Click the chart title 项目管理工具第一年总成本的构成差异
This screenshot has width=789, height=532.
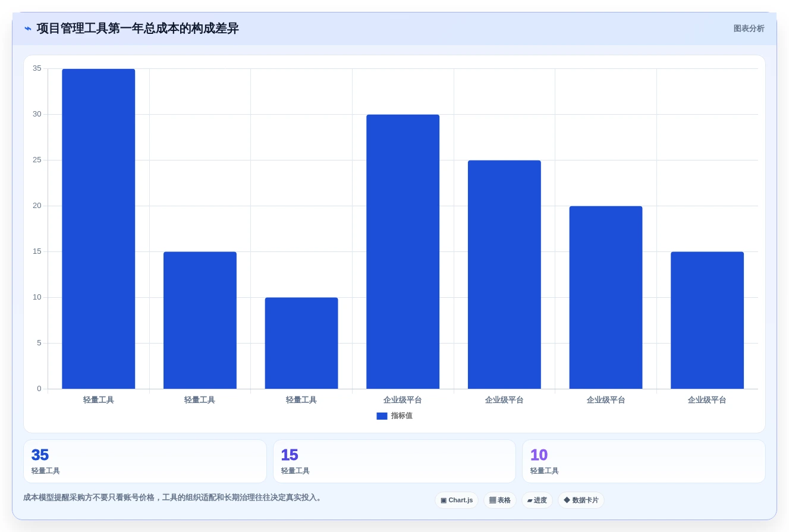(x=137, y=29)
